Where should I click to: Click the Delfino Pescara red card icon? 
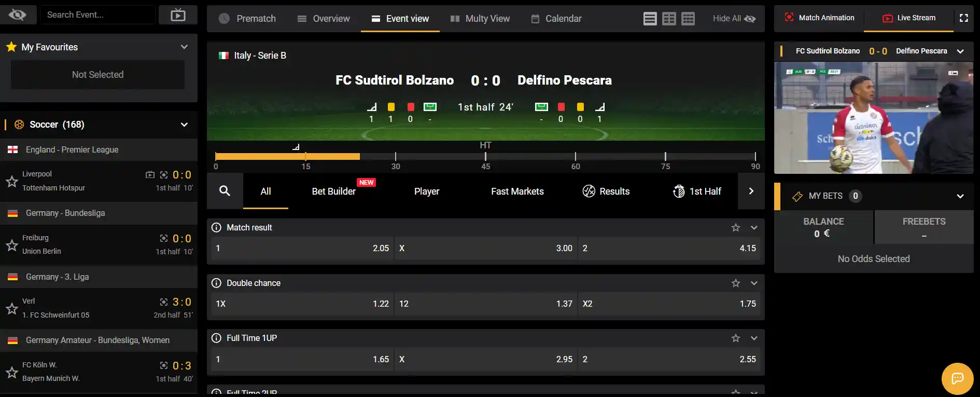[x=561, y=107]
